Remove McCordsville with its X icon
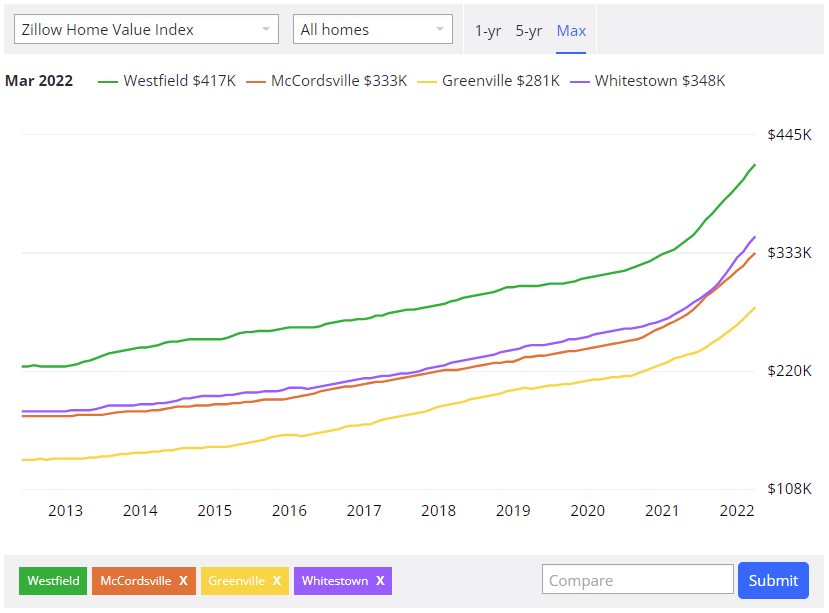The width and height of the screenshot is (829, 613). (x=183, y=581)
